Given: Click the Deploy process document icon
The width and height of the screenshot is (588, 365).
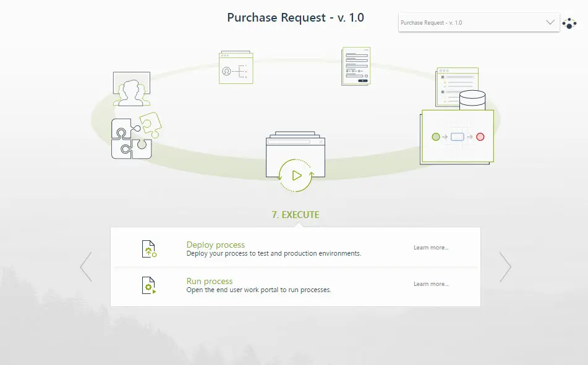Looking at the screenshot, I should tap(149, 249).
